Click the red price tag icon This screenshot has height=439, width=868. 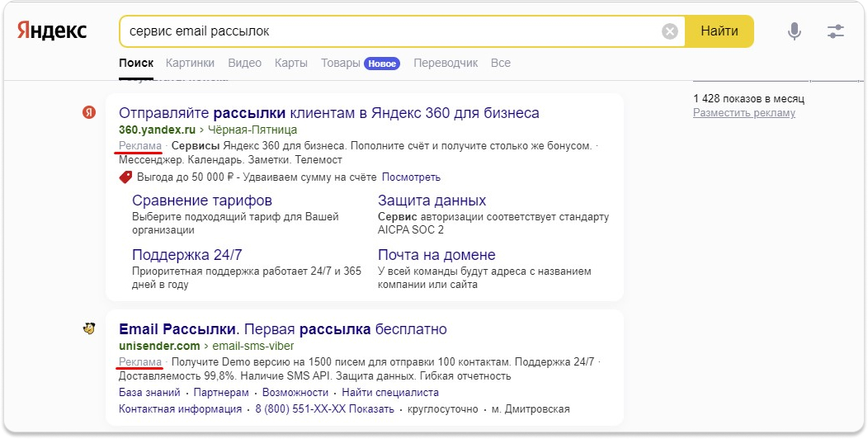pyautogui.click(x=125, y=177)
